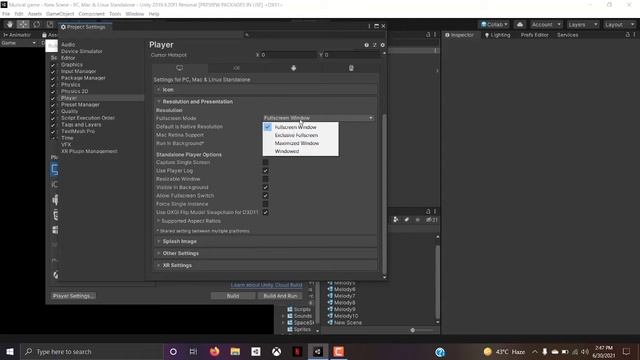Click the Build button

(233, 296)
